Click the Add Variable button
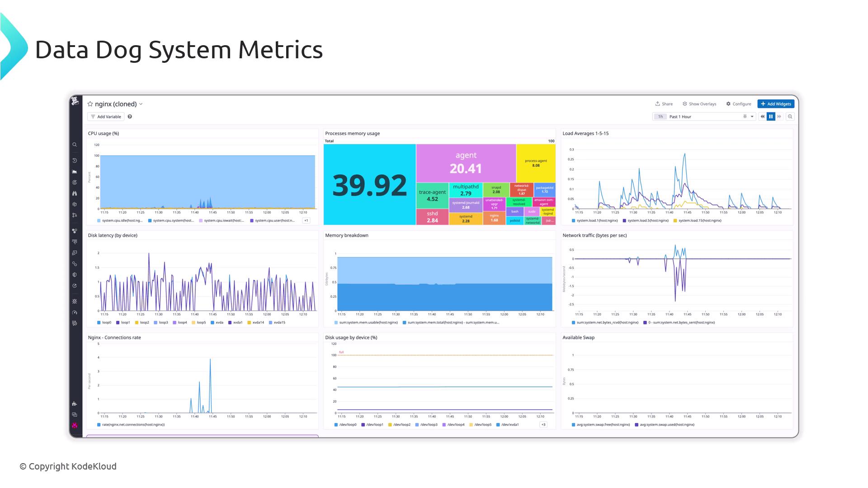The image size is (868, 488). (x=106, y=117)
